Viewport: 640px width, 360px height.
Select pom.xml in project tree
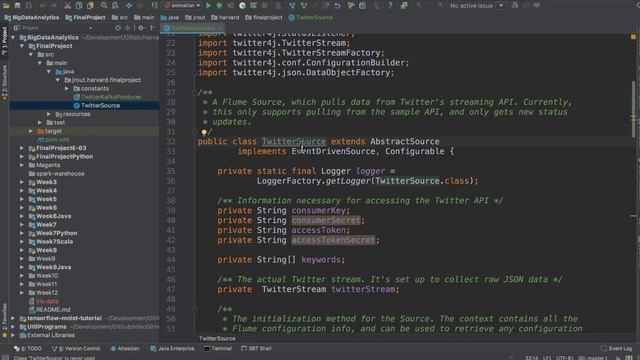56,140
